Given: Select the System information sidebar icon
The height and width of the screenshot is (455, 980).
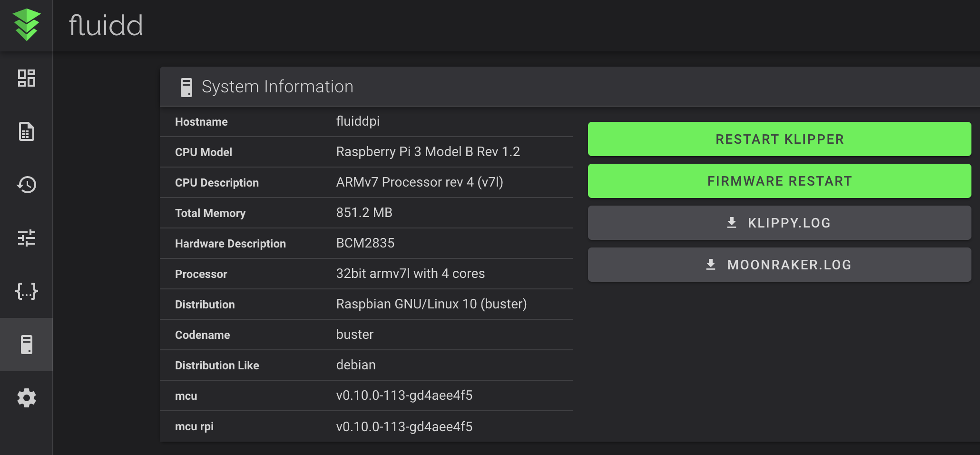Looking at the screenshot, I should click(x=27, y=345).
